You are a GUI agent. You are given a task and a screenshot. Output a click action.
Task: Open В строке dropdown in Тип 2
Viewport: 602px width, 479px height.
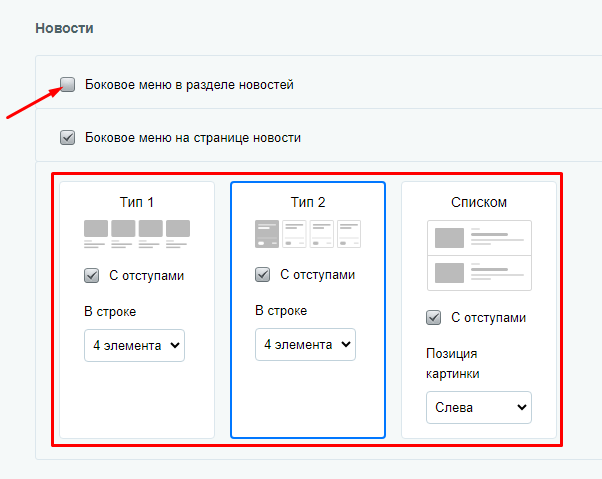[305, 344]
